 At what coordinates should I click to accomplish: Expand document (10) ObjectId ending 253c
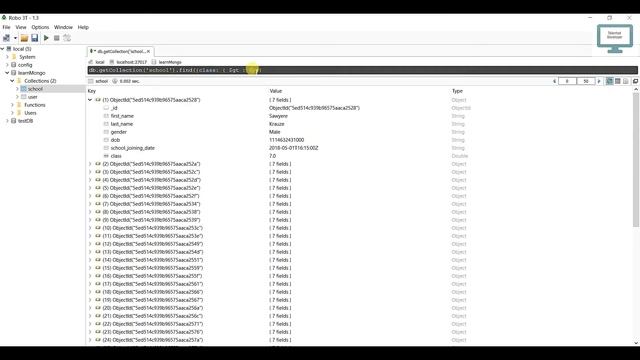pyautogui.click(x=90, y=228)
